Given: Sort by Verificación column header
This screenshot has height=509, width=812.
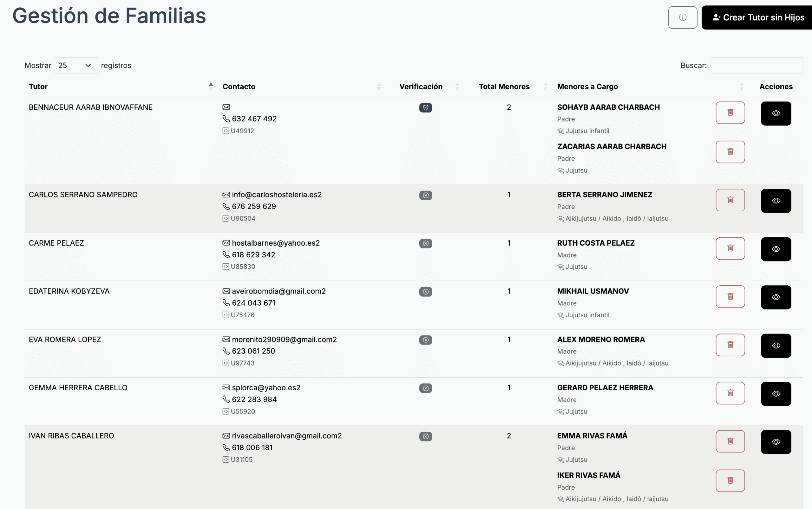Looking at the screenshot, I should pos(421,87).
